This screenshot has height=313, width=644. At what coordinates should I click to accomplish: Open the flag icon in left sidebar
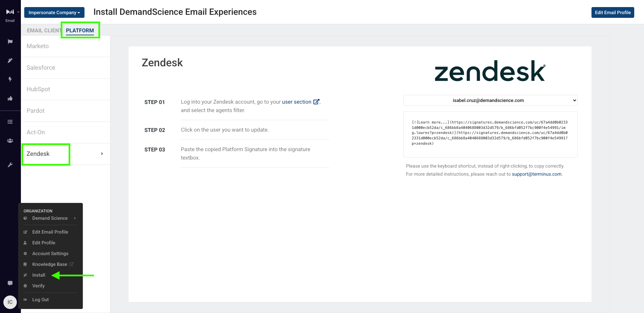(10, 42)
